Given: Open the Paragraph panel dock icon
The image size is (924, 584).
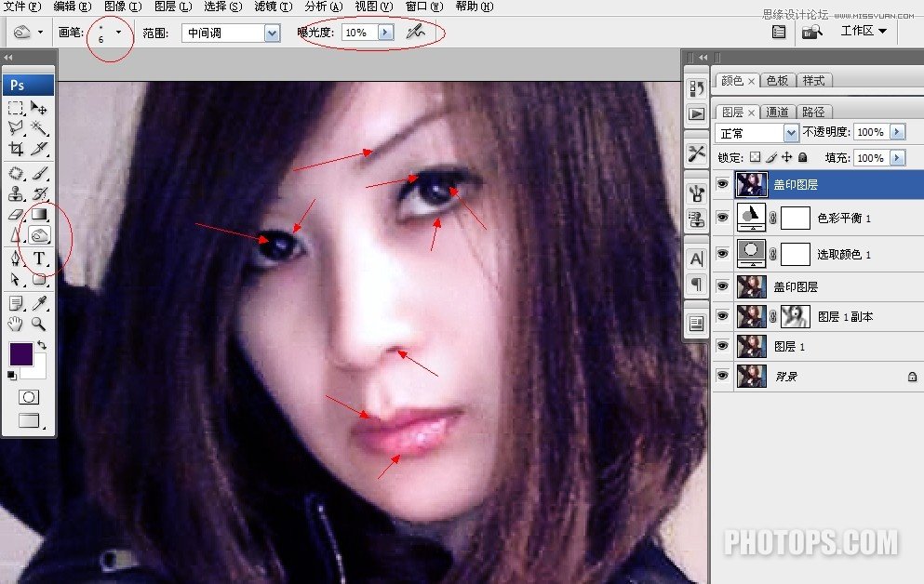Looking at the screenshot, I should click(x=697, y=284).
